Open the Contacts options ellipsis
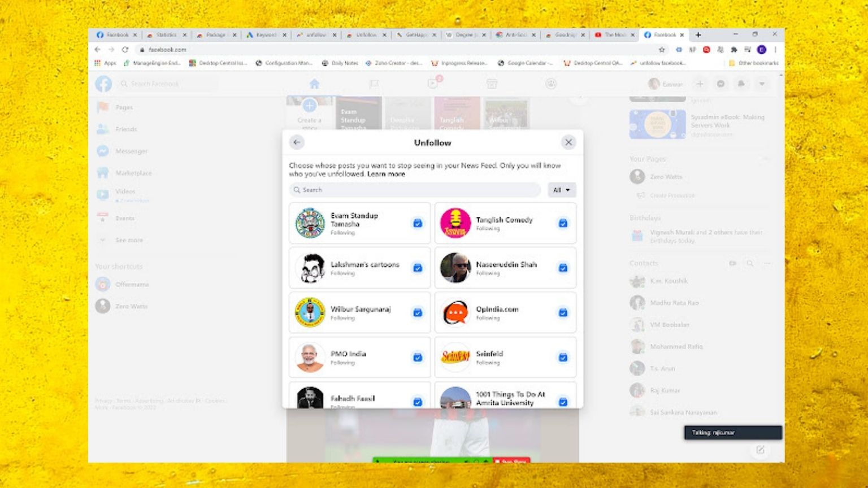Viewport: 868px width, 488px height. click(767, 263)
